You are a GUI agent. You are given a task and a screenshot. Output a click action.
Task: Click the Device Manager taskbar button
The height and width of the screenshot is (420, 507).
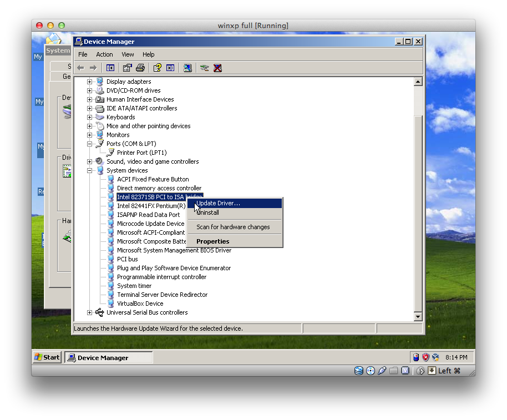pyautogui.click(x=109, y=358)
